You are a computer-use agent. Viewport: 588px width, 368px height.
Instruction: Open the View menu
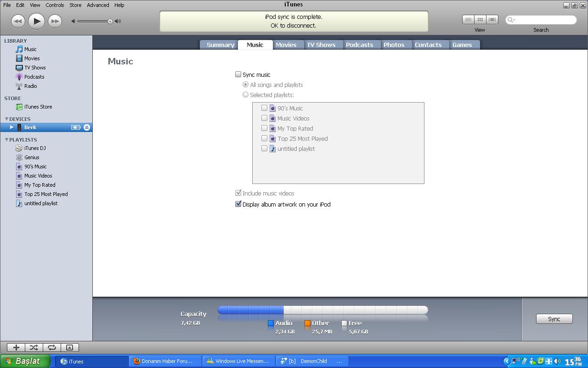(35, 5)
